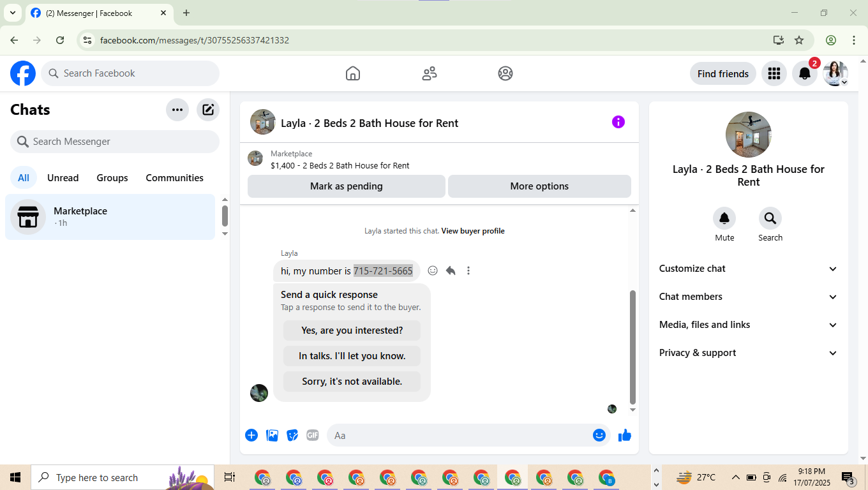Open a new browser tab
Screen dimensions: 868x490
186,13
